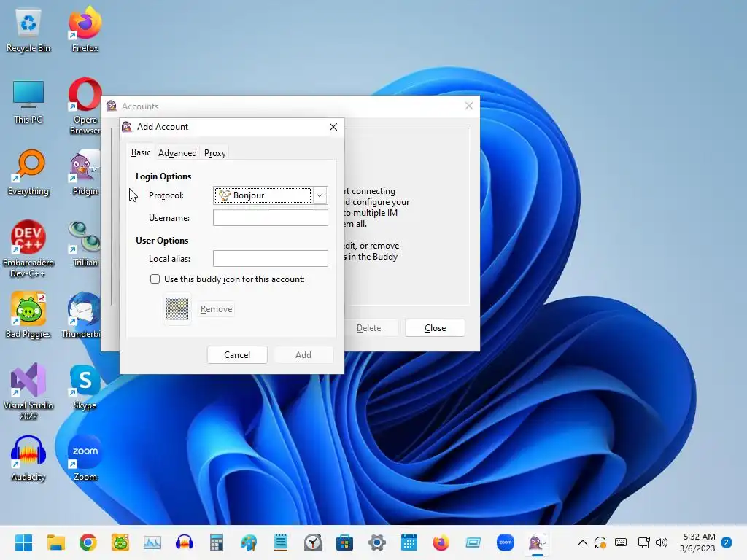The height and width of the screenshot is (560, 747).
Task: Open Embarcadero Dev-C++ desktop icon
Action: [x=28, y=249]
